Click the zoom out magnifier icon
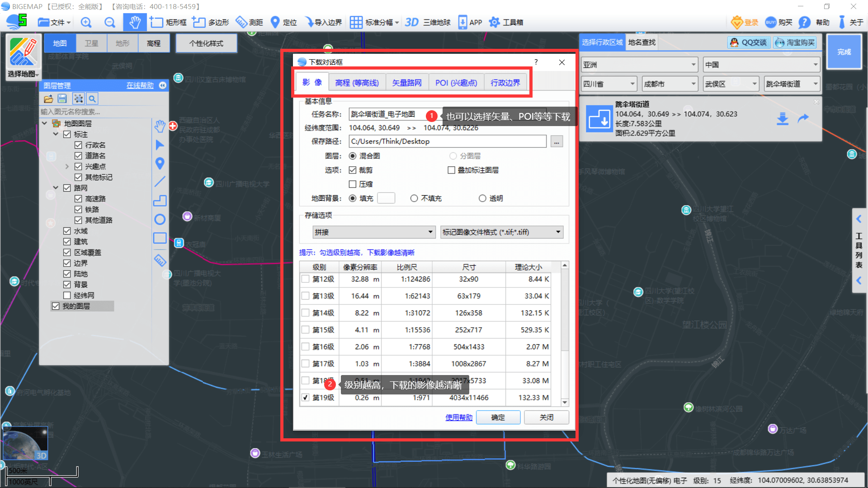Viewport: 868px width, 488px height. [x=109, y=22]
